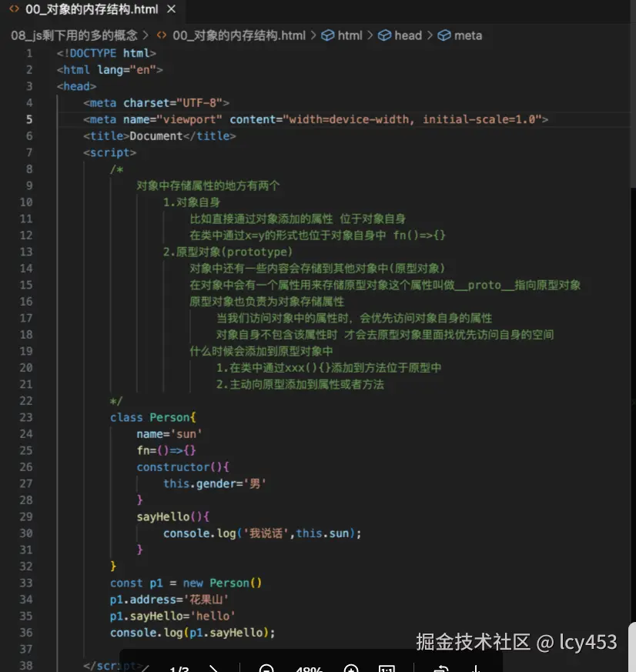Expand chevron after the file name breadcrumb

click(x=313, y=35)
